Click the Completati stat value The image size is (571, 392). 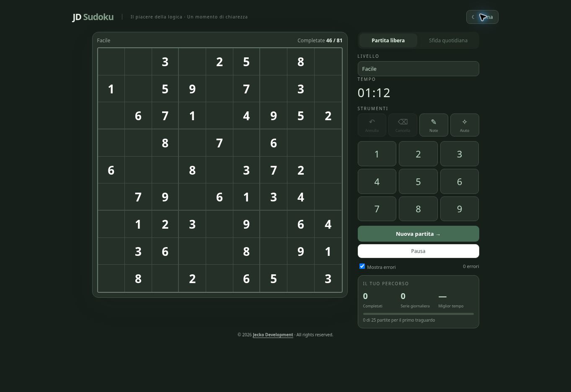pos(365,296)
